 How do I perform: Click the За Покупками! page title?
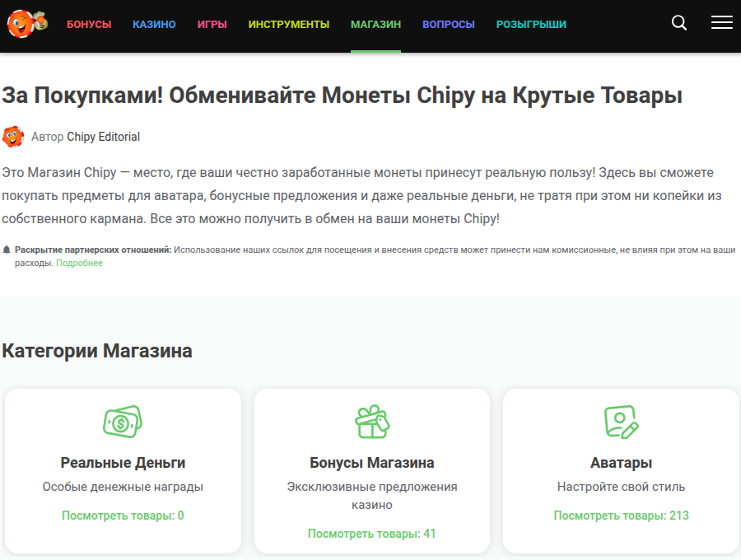pos(343,96)
